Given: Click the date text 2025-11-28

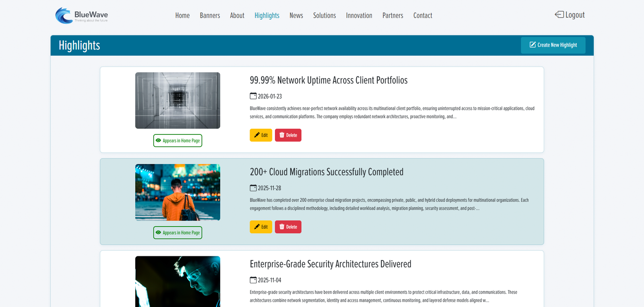Looking at the screenshot, I should 269,188.
